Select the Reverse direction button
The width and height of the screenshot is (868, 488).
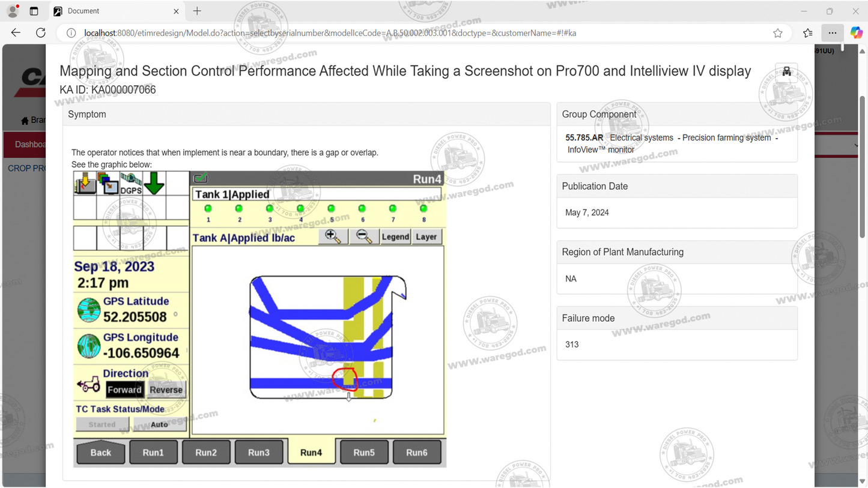(166, 390)
